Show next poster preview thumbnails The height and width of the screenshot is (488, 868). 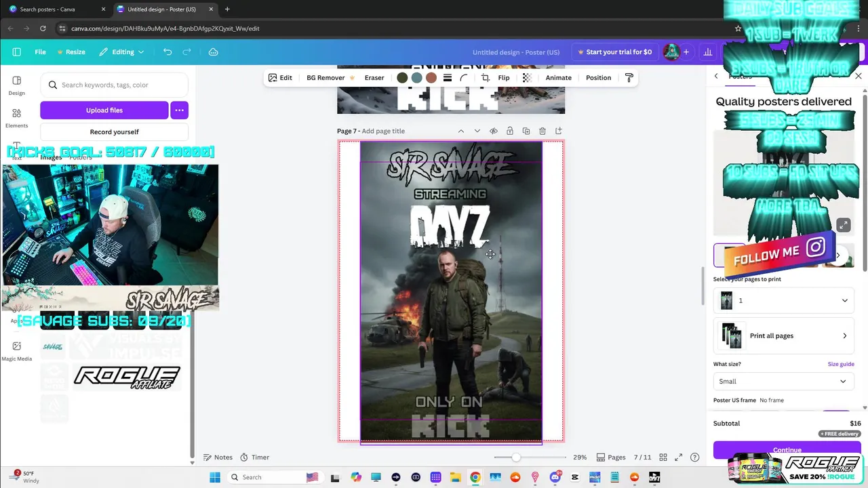point(838,256)
